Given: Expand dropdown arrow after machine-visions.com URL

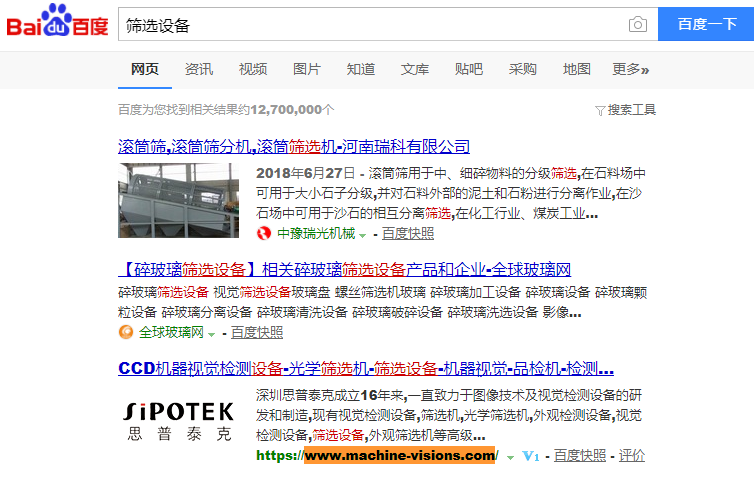Looking at the screenshot, I should (510, 457).
